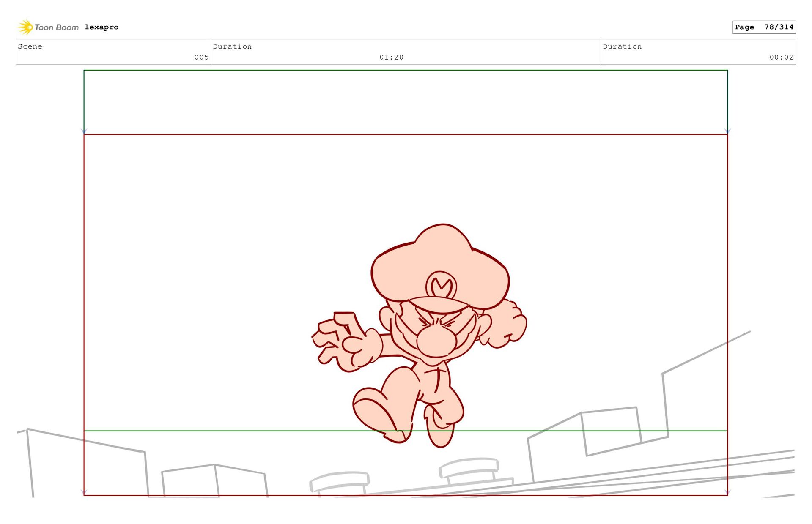Click the 'Scene' label
812x524 pixels.
point(30,46)
